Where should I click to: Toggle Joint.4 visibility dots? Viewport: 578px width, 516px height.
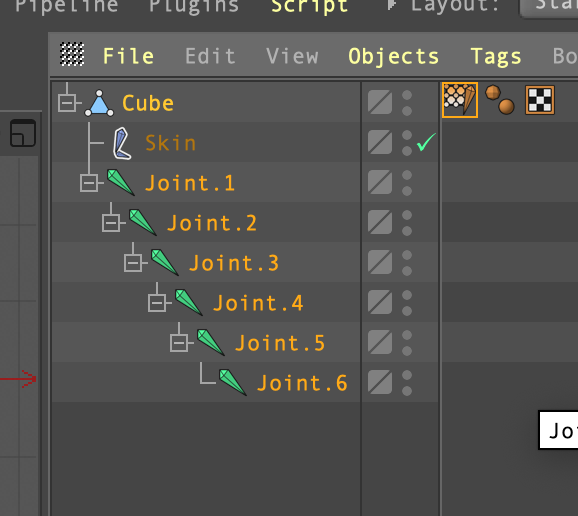(407, 303)
